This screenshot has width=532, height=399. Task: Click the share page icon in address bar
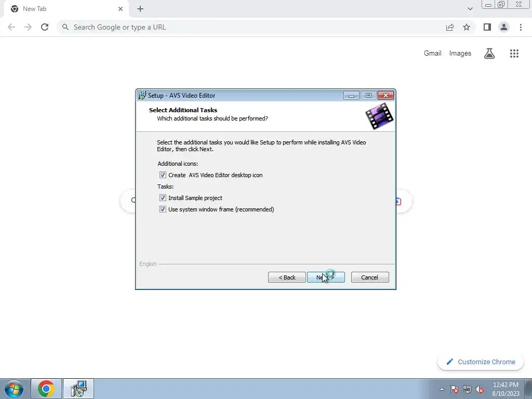click(450, 27)
